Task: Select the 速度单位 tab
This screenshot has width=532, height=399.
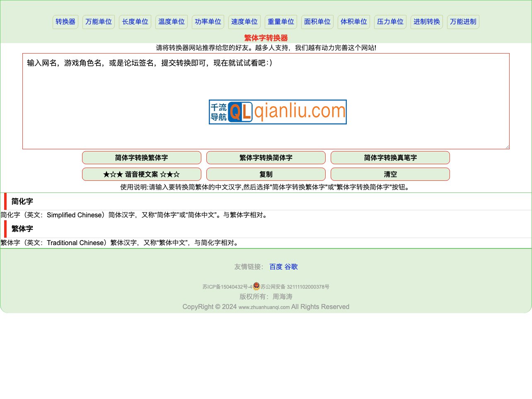Action: (244, 22)
